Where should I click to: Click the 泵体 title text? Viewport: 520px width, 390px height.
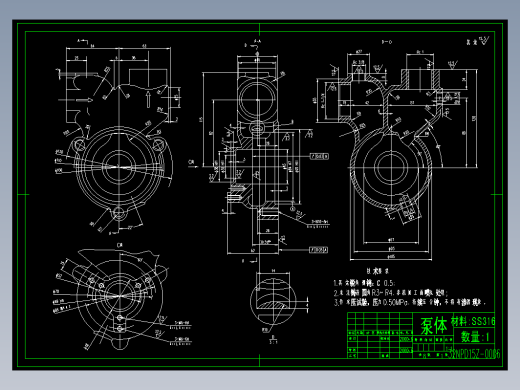pos(433,325)
